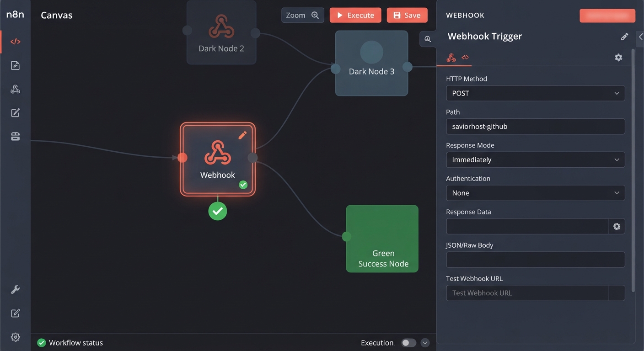
Task: Open the Response Mode dropdown
Action: [536, 160]
